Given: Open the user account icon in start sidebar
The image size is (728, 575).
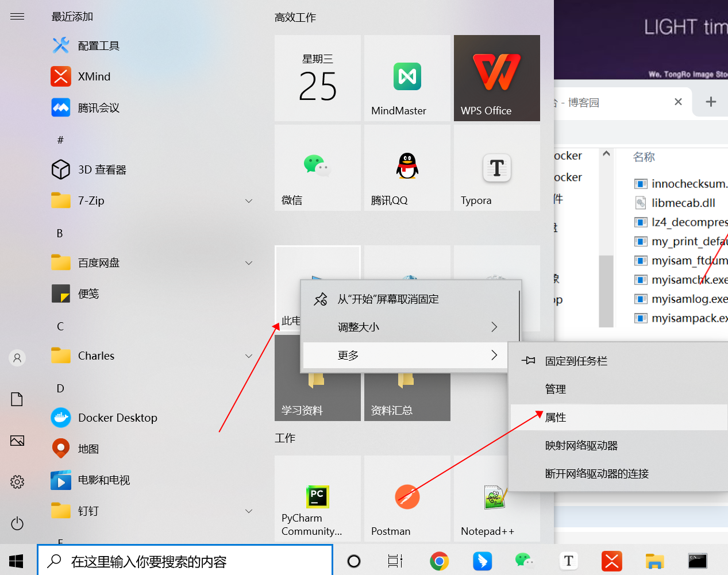Looking at the screenshot, I should [17, 358].
